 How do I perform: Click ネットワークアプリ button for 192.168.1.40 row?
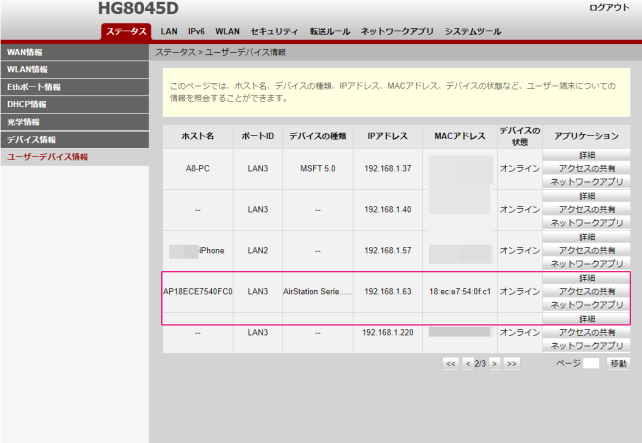tap(586, 223)
